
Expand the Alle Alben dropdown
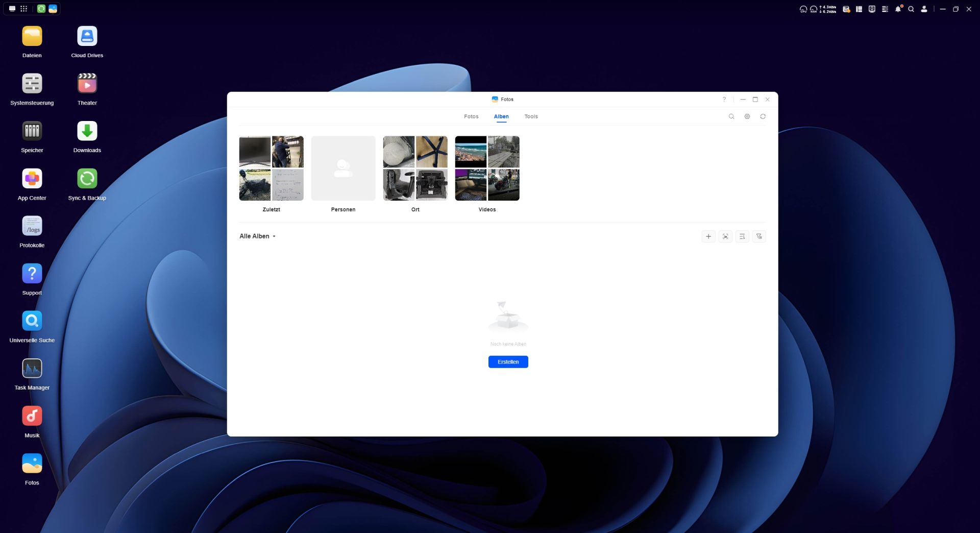tap(258, 236)
